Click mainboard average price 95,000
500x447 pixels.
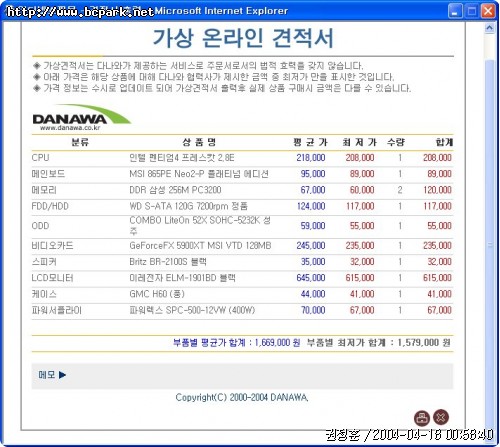313,174
